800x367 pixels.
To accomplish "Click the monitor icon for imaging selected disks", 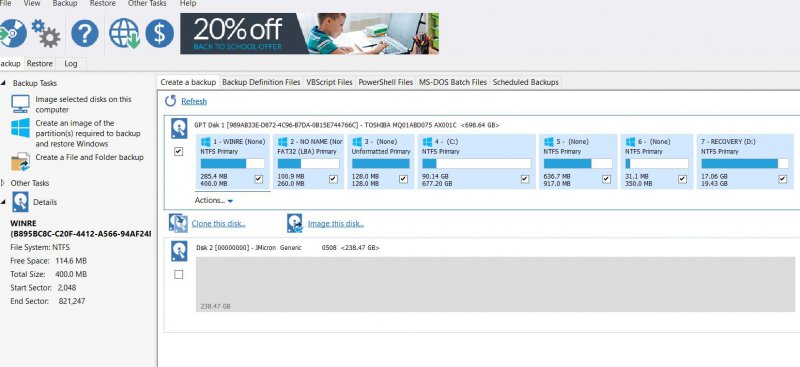I will point(20,104).
